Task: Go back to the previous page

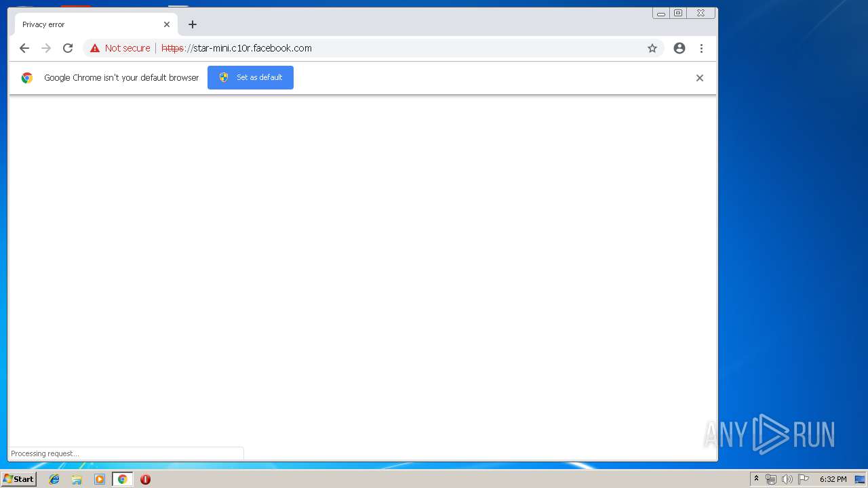Action: (24, 48)
